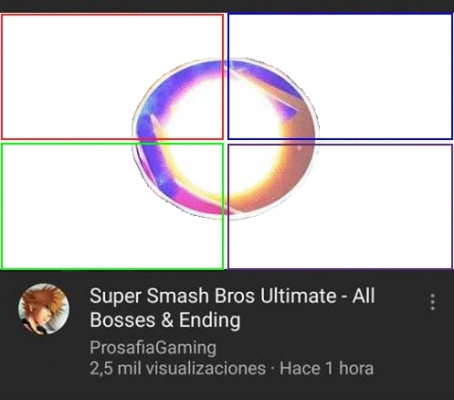Open ProsafiaGaming's round channel avatar
This screenshot has width=454, height=400.
[44, 309]
